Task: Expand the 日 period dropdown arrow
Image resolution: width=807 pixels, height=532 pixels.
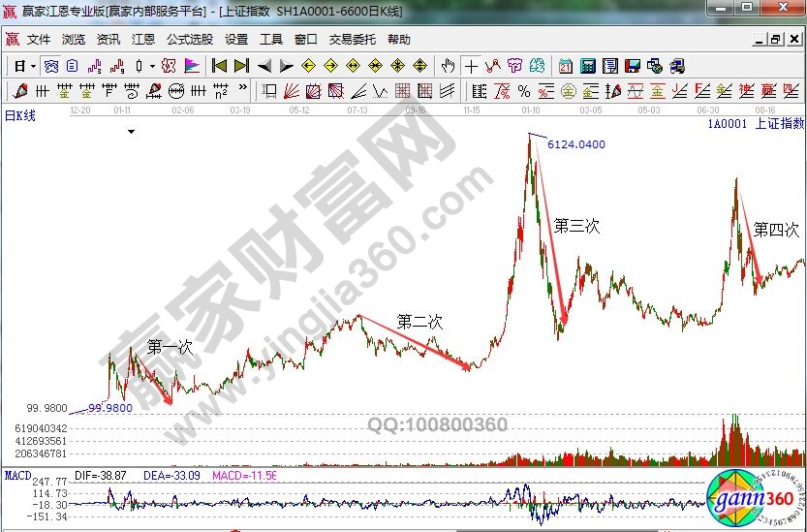Action: coord(32,66)
